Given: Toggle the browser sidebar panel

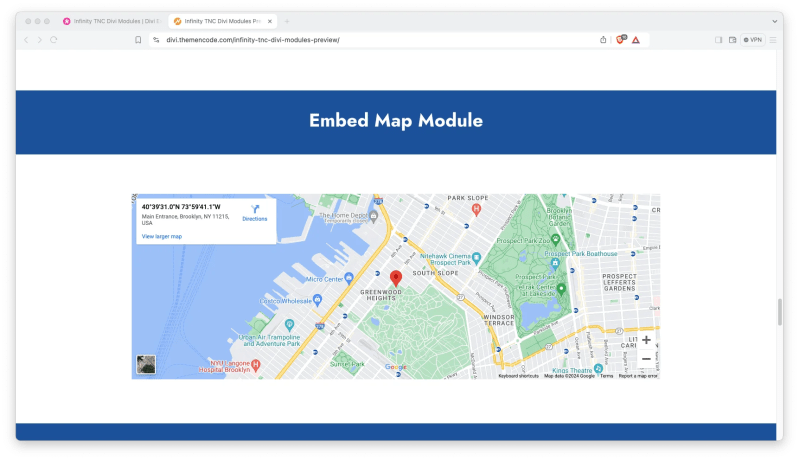Looking at the screenshot, I should click(718, 40).
